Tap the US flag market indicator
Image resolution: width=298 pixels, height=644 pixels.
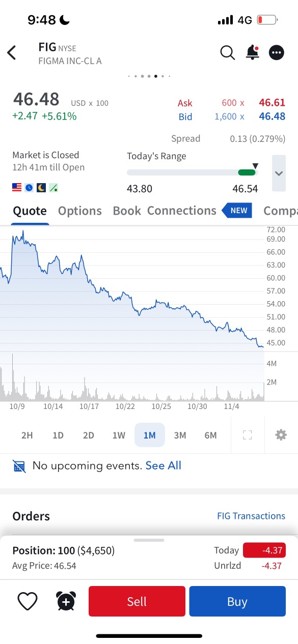(16, 187)
